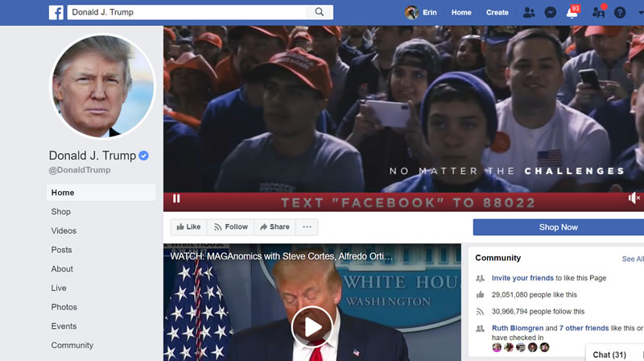Go to Home in top navigation bar
This screenshot has height=361, width=644.
(461, 13)
